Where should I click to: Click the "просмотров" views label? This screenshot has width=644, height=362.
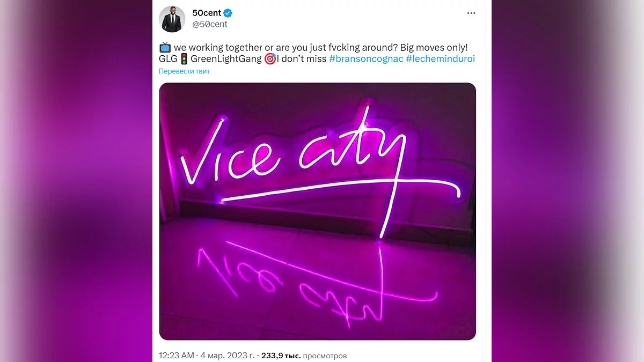(325, 355)
